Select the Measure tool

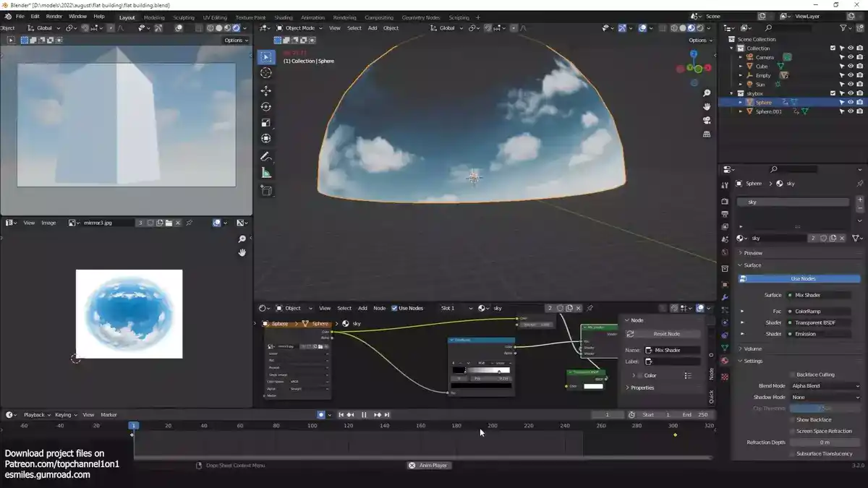265,173
